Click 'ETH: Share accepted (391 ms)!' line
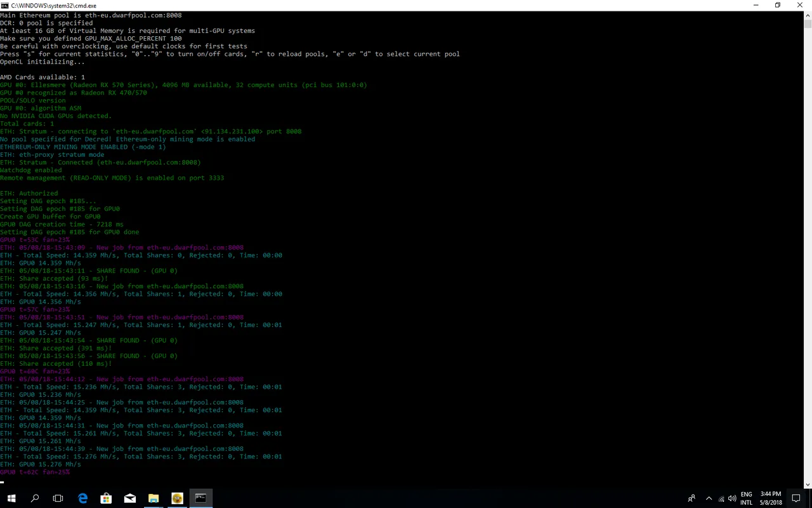 point(56,348)
